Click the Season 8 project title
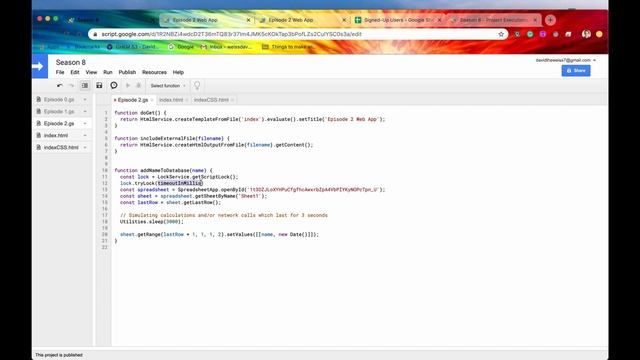640x360 pixels. click(71, 62)
